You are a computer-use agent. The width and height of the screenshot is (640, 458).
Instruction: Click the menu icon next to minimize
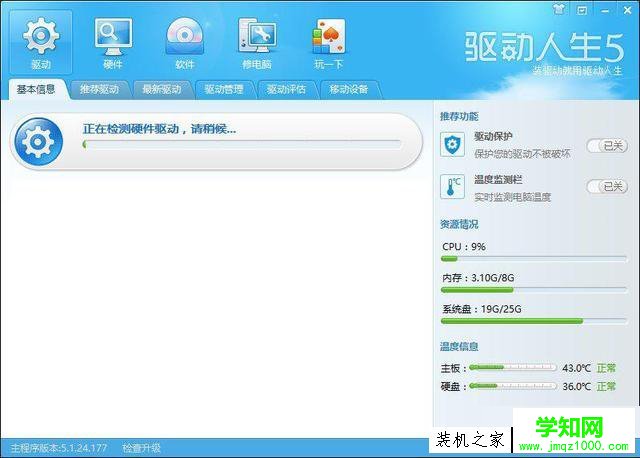[x=582, y=10]
